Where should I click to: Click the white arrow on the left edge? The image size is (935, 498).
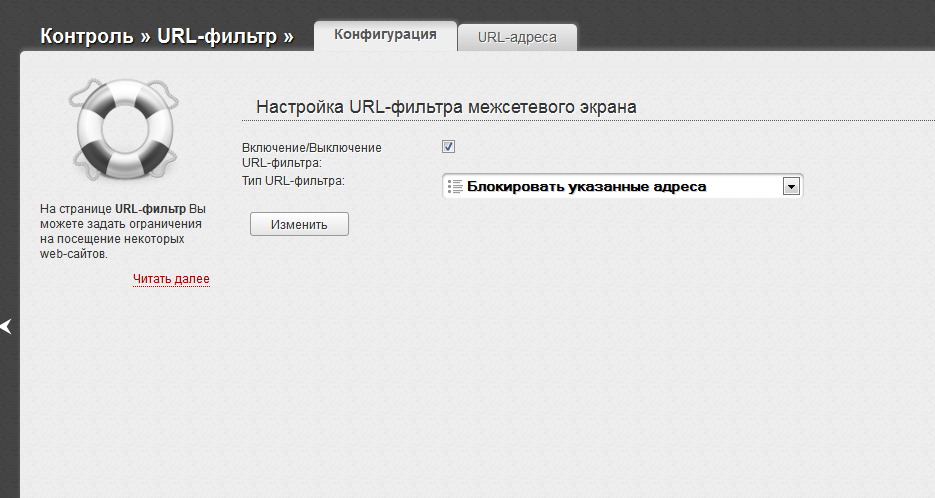[6, 326]
